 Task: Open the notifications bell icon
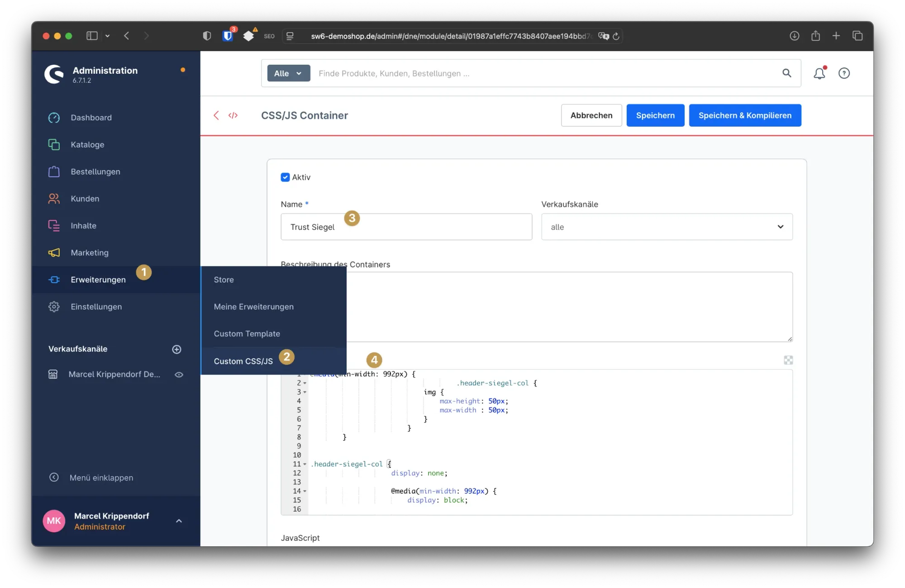coord(819,73)
